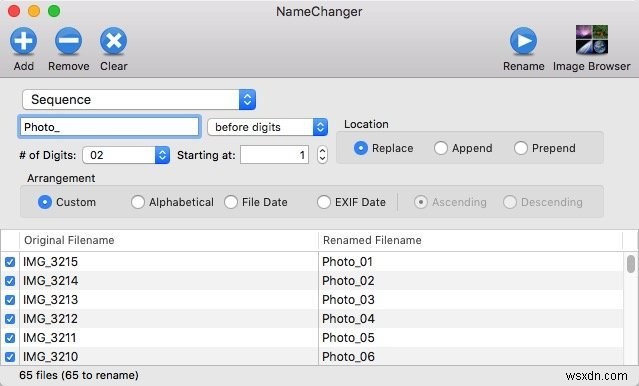
Task: Click the Clear X icon
Action: click(x=113, y=41)
